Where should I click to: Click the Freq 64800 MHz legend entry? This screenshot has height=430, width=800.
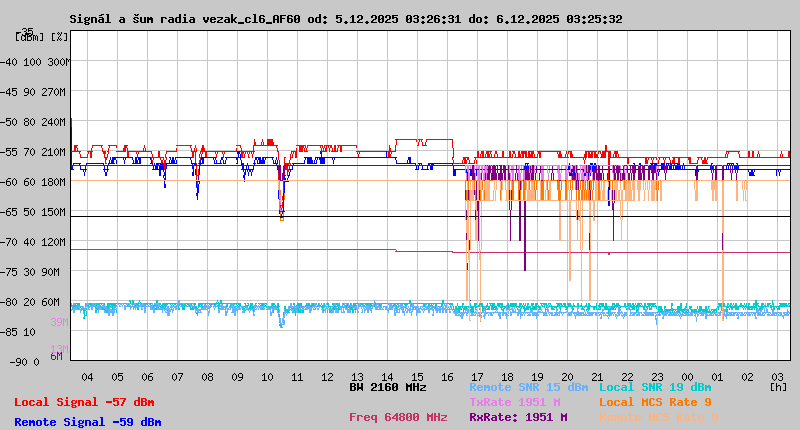click(398, 417)
